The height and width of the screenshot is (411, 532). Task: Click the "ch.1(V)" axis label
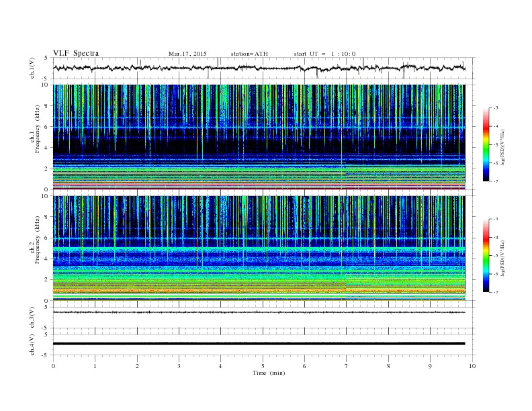(x=32, y=68)
